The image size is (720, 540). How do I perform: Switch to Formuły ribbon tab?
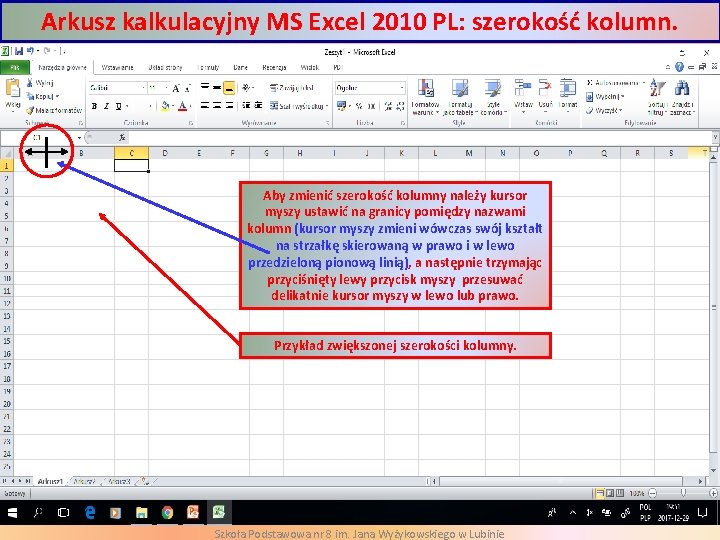[x=208, y=68]
